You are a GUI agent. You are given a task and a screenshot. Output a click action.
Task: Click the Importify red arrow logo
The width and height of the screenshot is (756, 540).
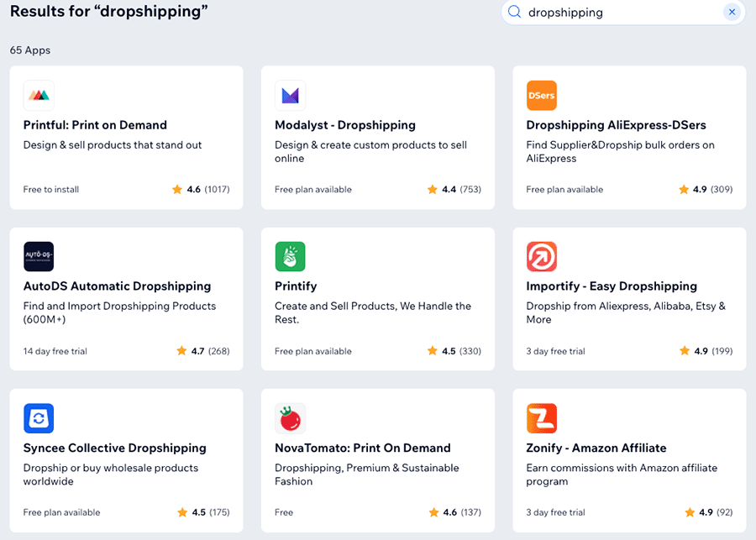point(542,256)
